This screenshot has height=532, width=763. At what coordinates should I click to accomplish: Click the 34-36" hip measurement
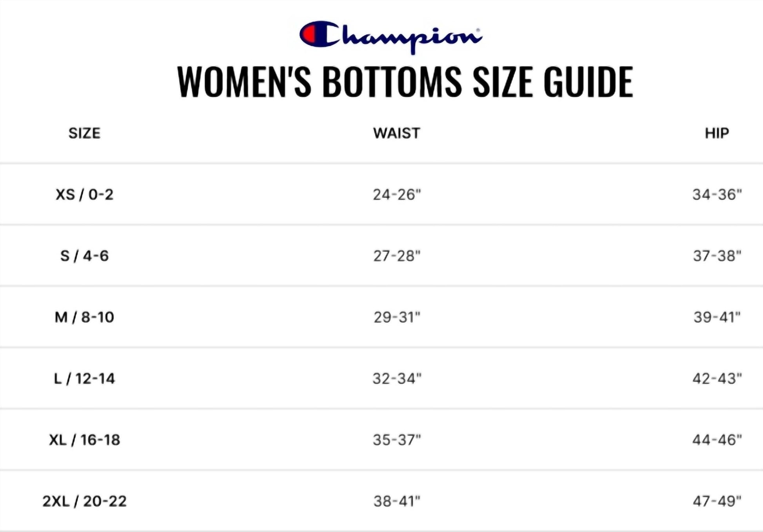[717, 194]
